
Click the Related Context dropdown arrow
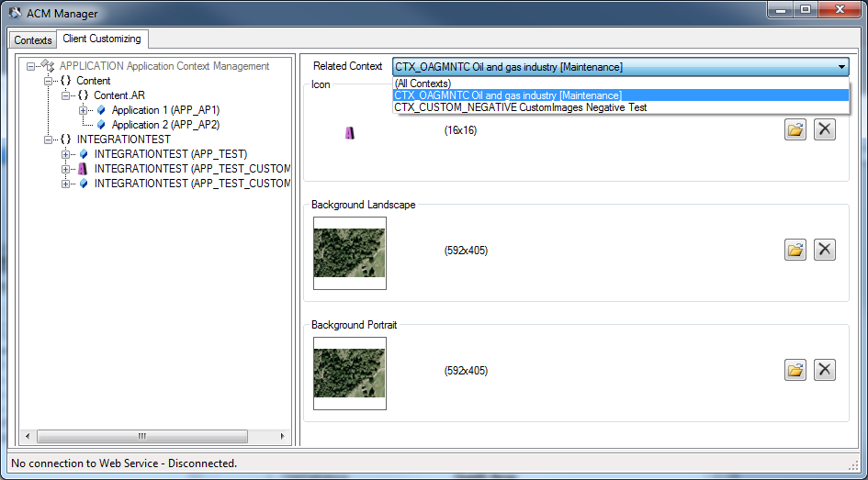pyautogui.click(x=841, y=67)
